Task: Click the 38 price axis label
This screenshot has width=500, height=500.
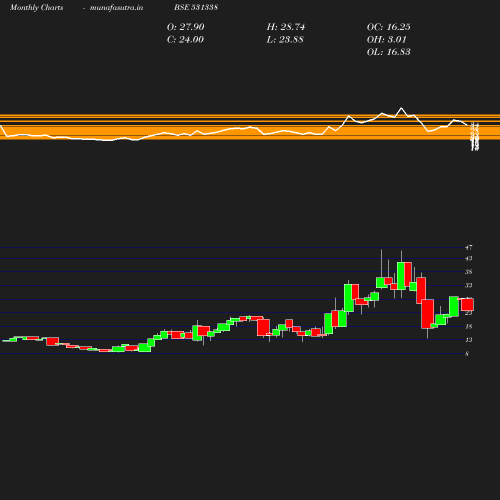Action: click(x=469, y=272)
